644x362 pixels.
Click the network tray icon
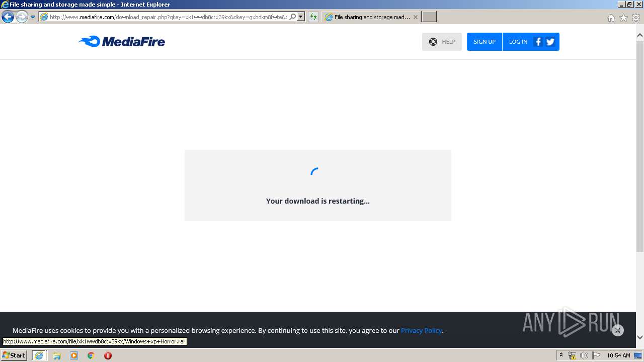(x=572, y=355)
